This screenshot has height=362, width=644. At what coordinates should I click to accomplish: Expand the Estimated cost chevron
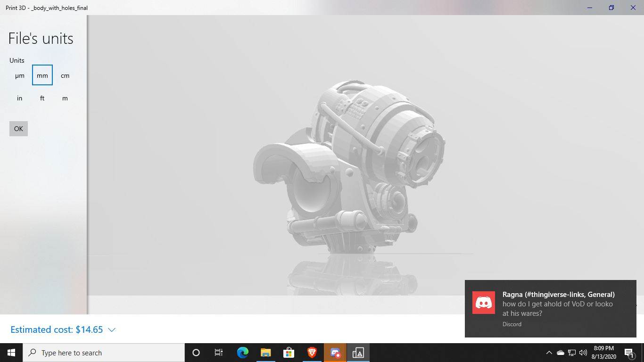112,330
